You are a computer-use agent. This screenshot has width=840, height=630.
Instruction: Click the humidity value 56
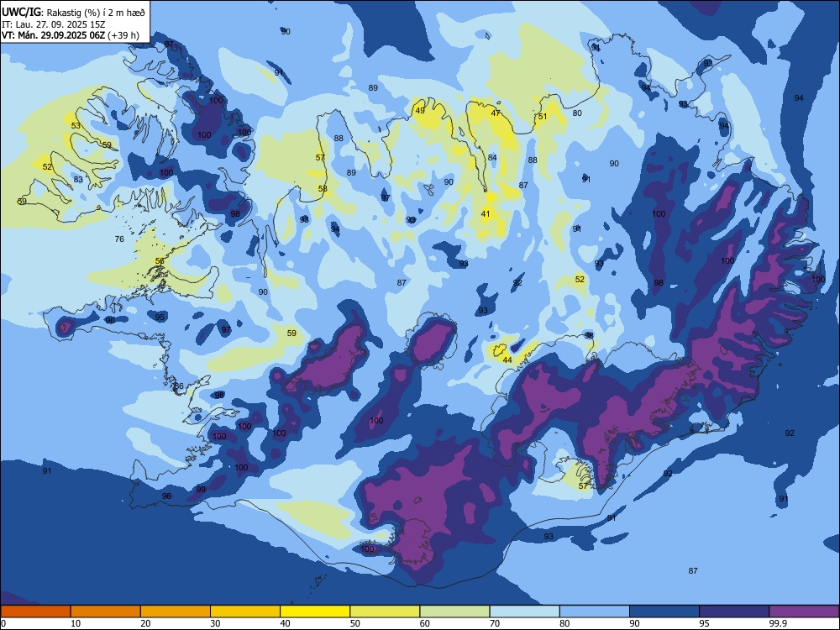160,261
